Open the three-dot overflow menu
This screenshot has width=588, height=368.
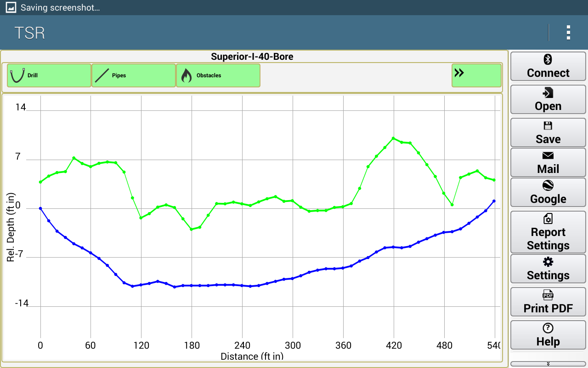568,33
